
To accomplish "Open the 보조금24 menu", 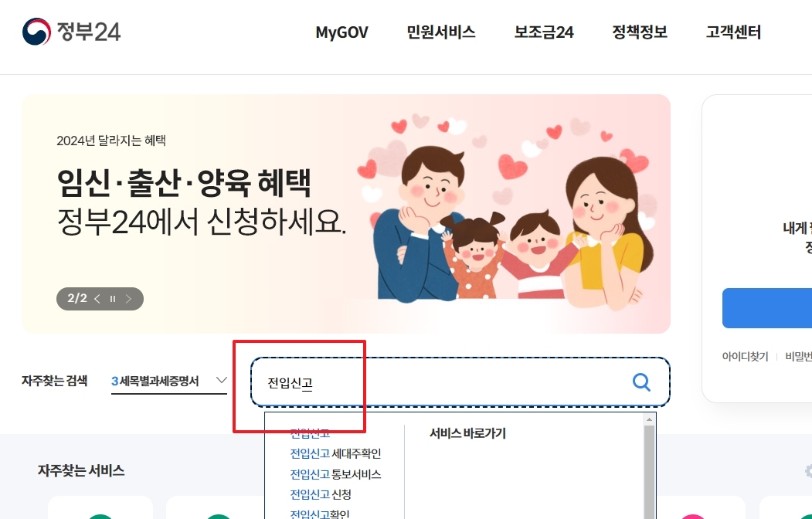I will [544, 32].
